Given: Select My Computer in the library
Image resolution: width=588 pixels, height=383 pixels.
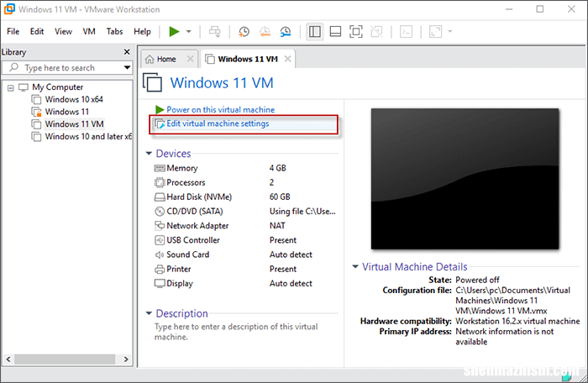Looking at the screenshot, I should click(57, 87).
